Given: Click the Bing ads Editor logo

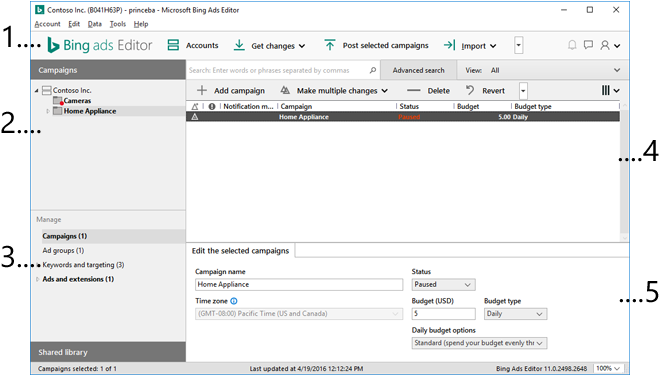Looking at the screenshot, I should 100,45.
